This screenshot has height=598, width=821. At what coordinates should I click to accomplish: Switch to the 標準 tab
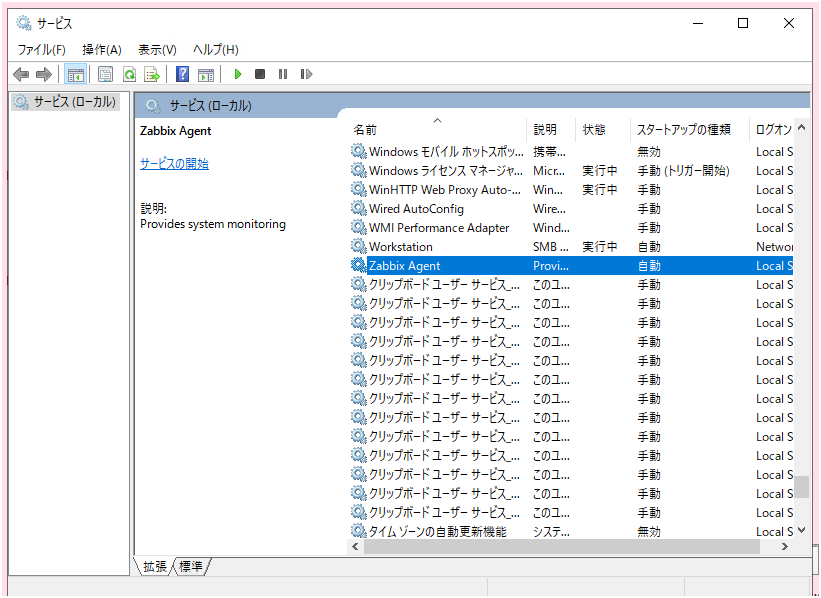(x=191, y=567)
